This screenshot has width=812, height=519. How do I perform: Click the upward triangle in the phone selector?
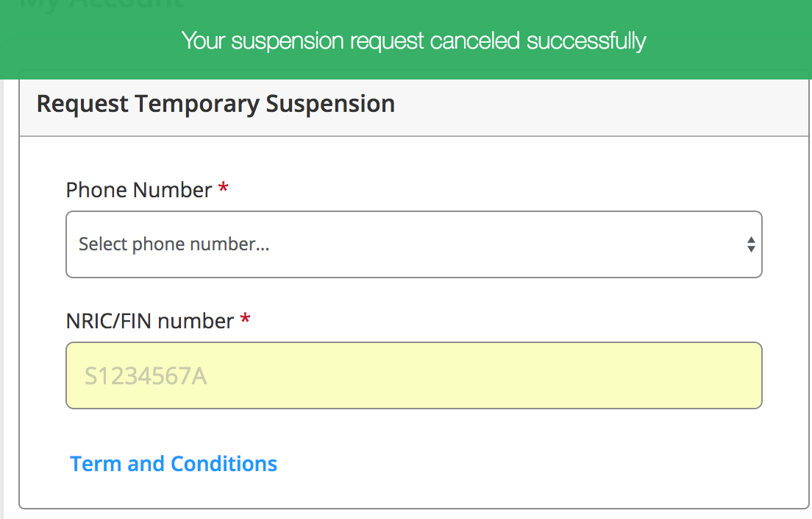point(751,240)
